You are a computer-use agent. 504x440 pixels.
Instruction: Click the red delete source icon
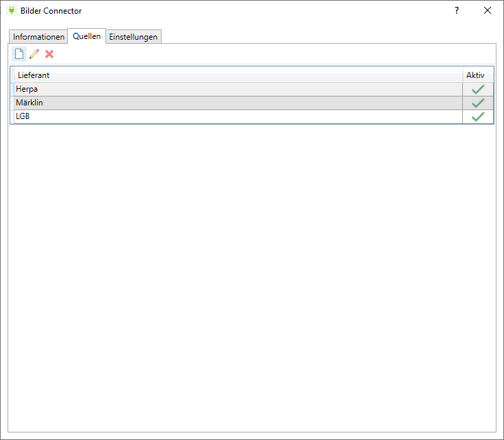tap(49, 54)
